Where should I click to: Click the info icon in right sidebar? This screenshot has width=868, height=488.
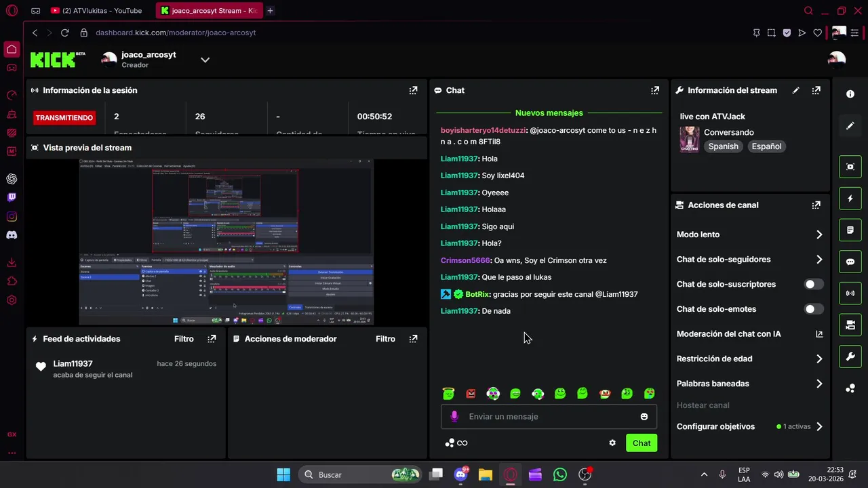[x=850, y=94]
